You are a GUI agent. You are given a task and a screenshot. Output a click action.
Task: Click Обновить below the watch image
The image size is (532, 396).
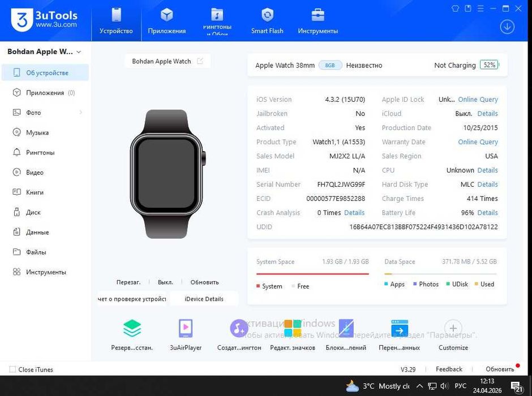click(204, 282)
